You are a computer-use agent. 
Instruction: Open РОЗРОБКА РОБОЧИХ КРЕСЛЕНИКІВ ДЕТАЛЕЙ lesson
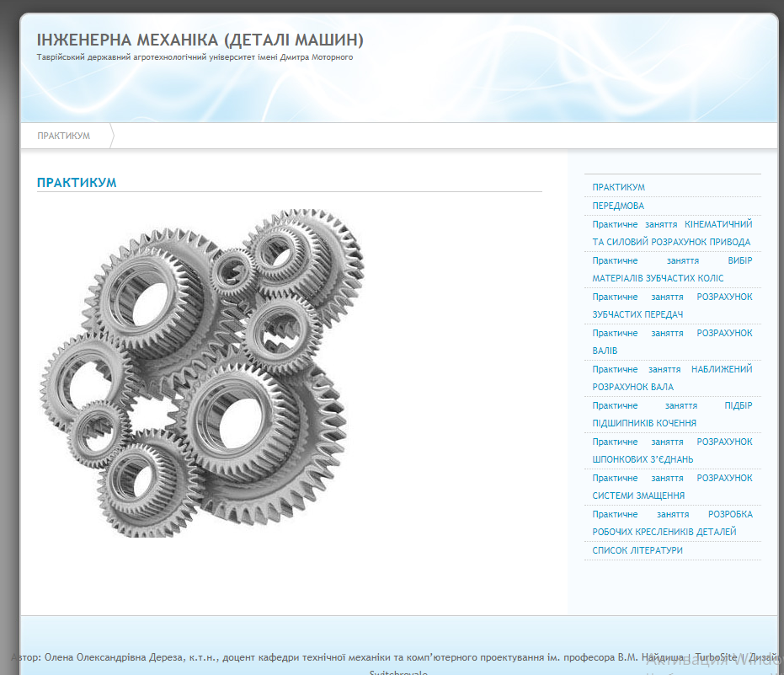click(x=672, y=523)
